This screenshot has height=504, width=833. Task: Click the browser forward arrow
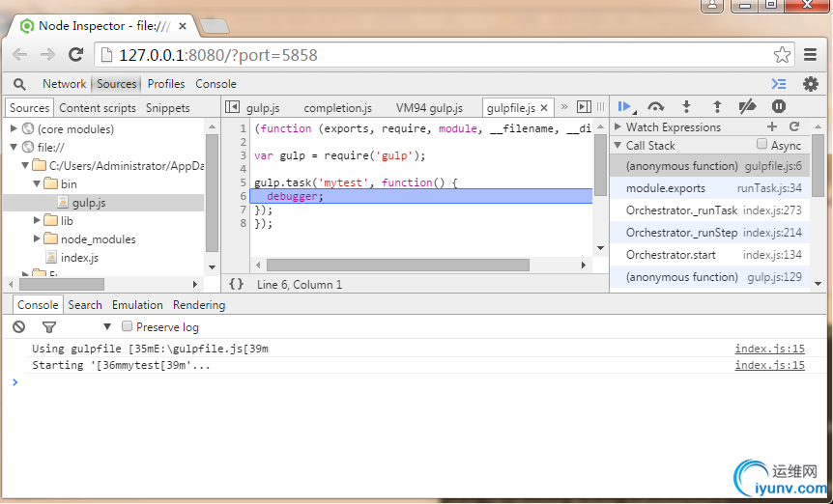[x=47, y=55]
